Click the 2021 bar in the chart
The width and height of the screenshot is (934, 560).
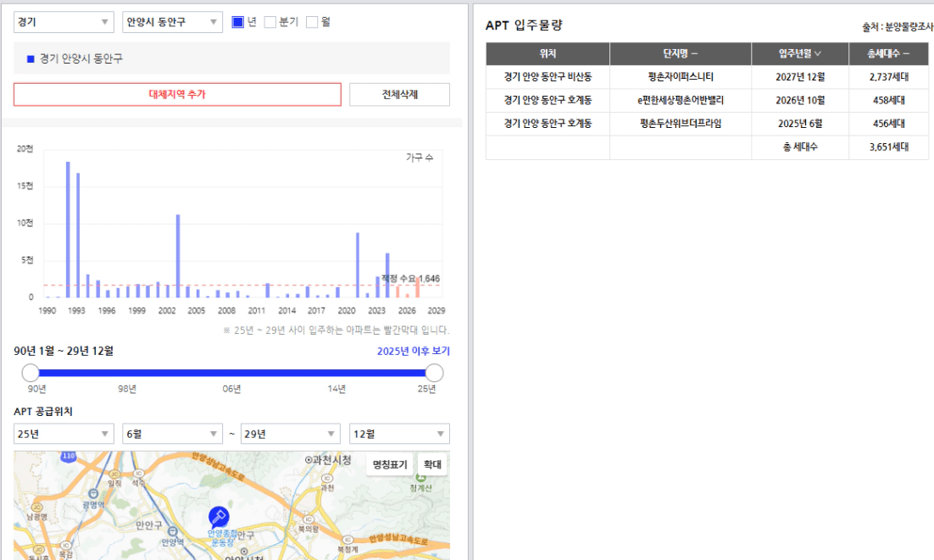[358, 265]
